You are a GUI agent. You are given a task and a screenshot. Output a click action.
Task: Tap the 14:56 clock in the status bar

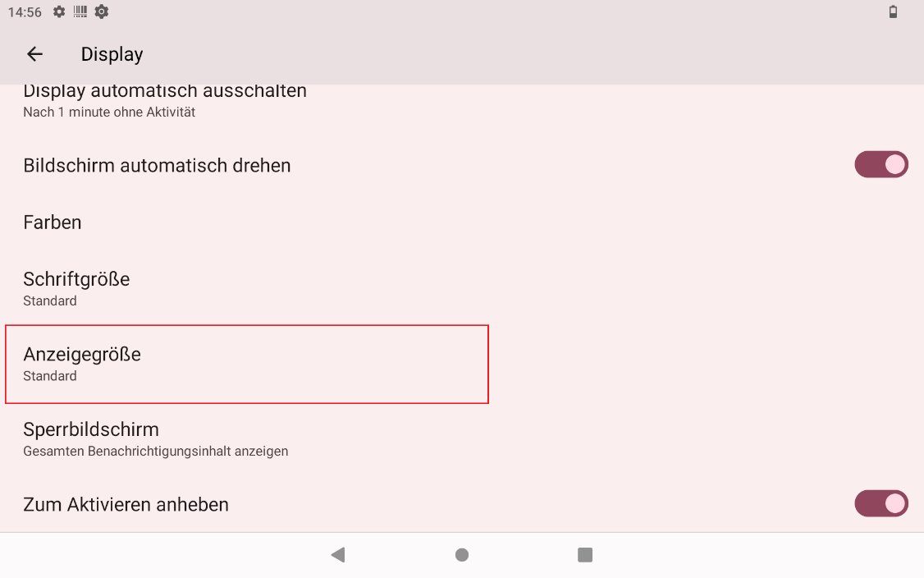(25, 12)
